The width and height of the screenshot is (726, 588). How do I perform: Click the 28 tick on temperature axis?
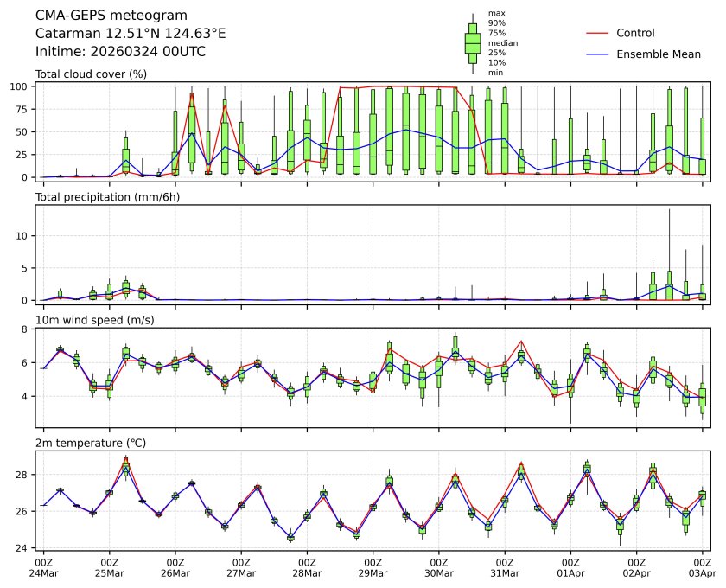27,475
